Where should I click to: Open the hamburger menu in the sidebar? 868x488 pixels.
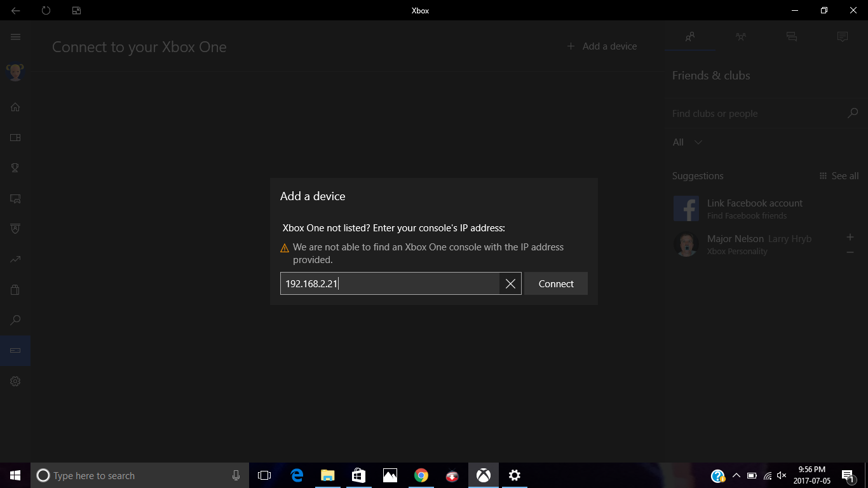click(15, 37)
